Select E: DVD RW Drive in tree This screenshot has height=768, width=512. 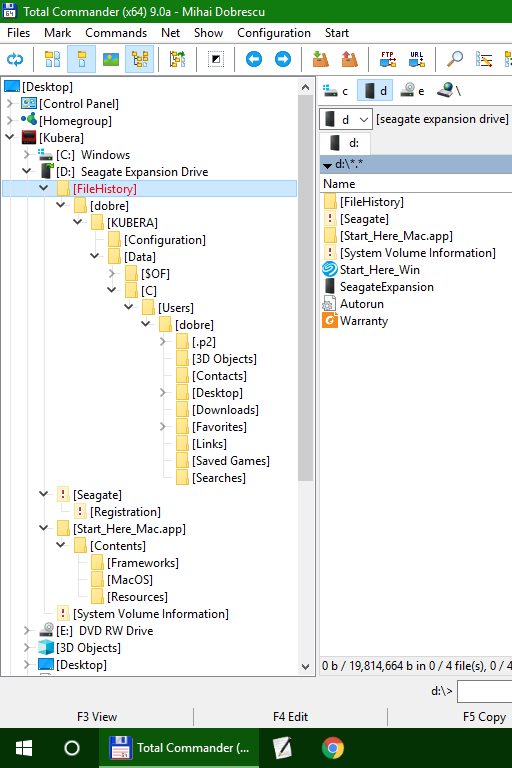104,631
